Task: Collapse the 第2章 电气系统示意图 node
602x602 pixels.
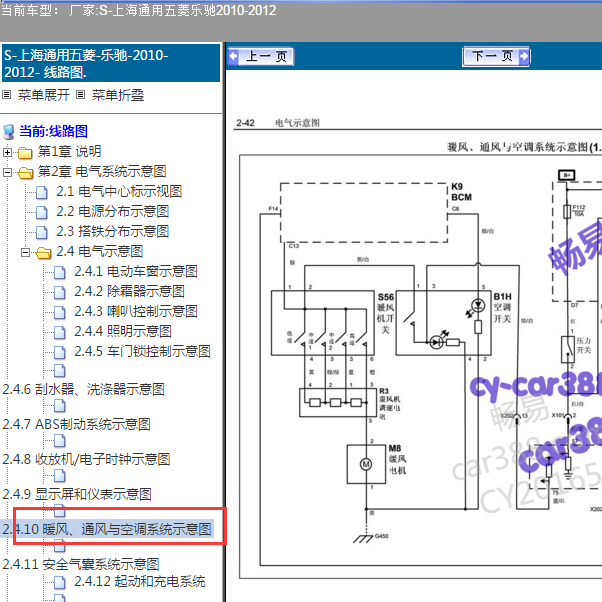Action: 7,172
